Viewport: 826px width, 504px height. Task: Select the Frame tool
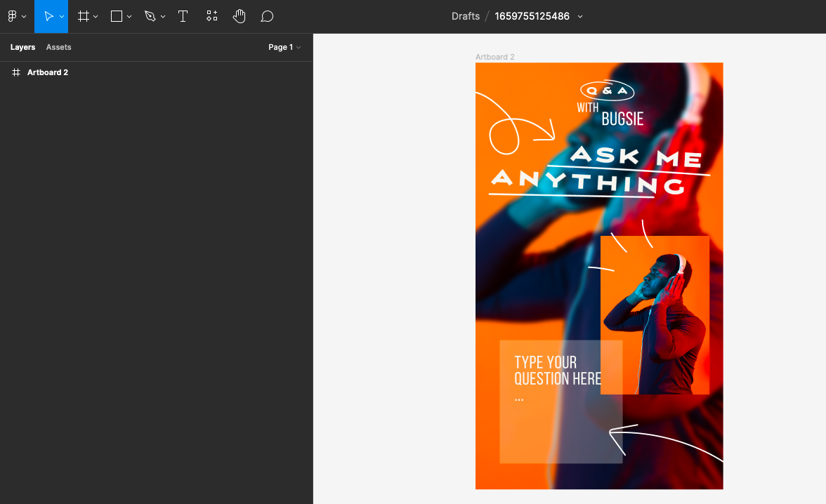(x=84, y=16)
